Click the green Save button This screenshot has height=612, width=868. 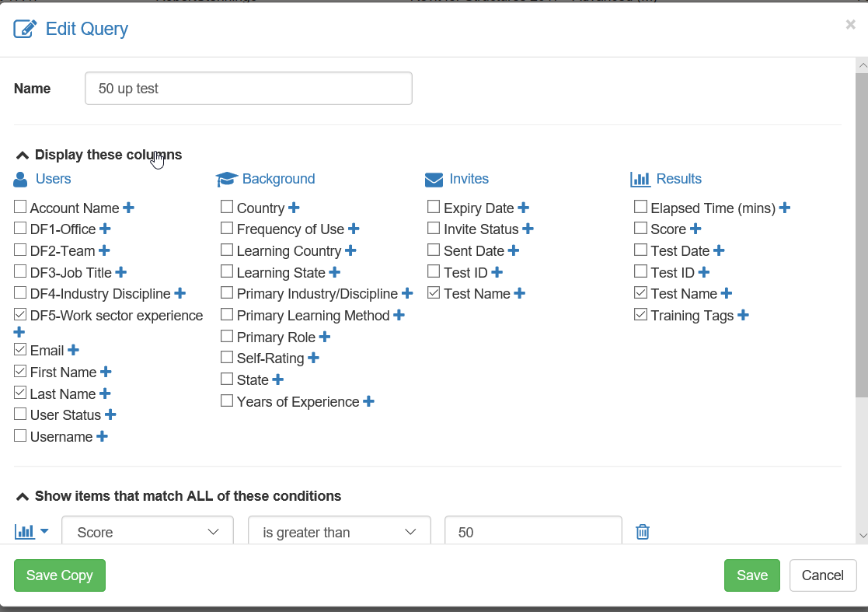click(x=751, y=575)
